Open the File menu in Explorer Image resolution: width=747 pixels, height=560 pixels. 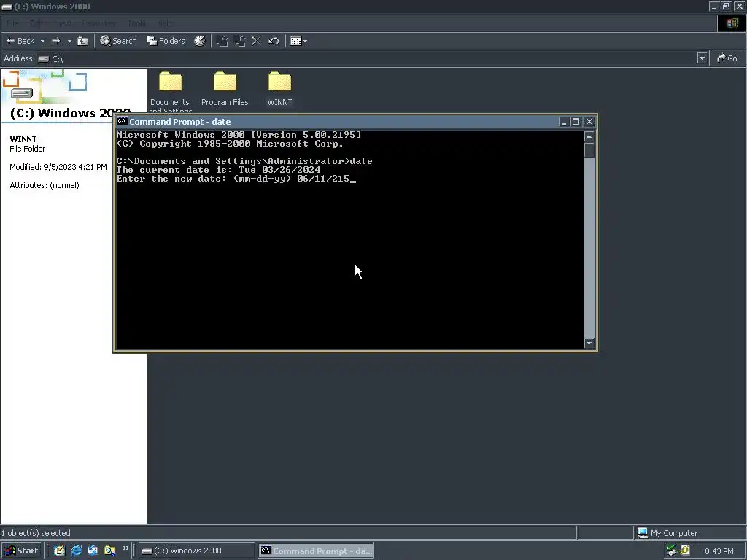pyautogui.click(x=12, y=23)
